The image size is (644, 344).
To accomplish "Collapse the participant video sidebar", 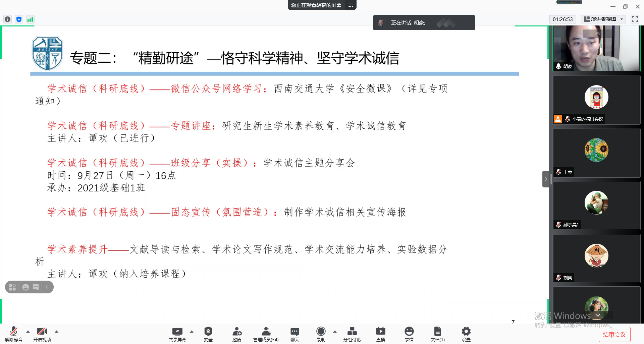I will pos(546,179).
